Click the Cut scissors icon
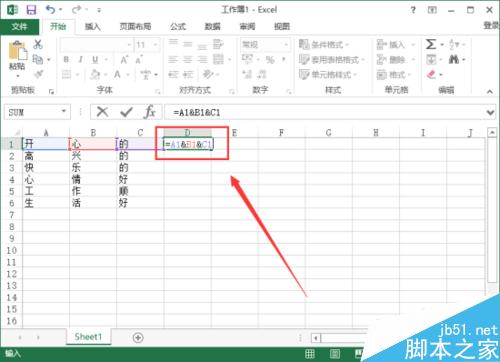The image size is (500, 362). (x=38, y=44)
